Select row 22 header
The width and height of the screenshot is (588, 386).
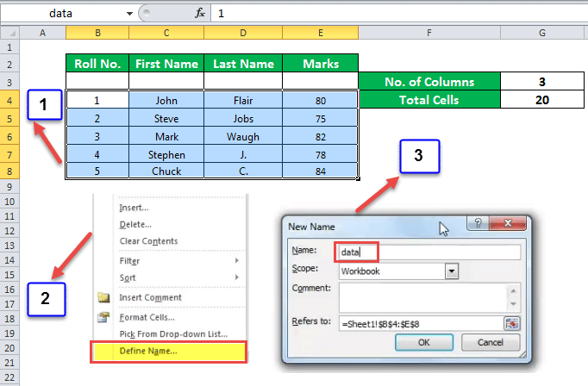(x=9, y=377)
